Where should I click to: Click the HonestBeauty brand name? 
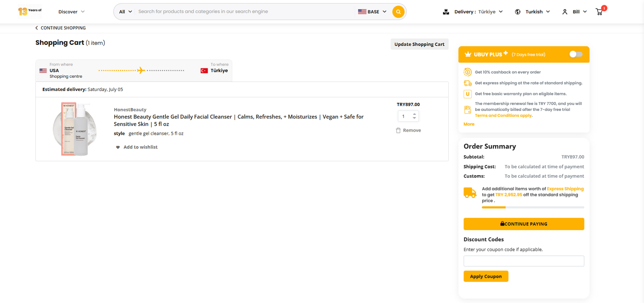130,109
